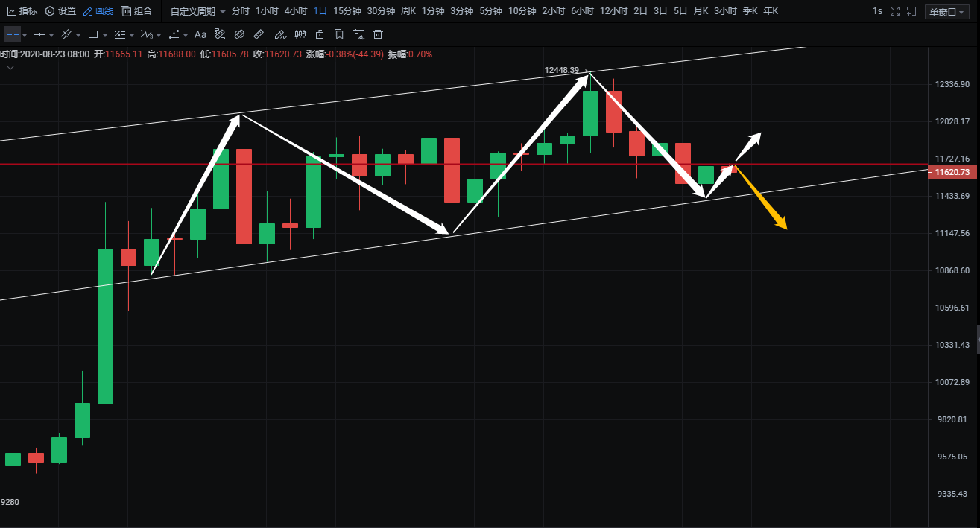Toggle the 画线 drawing toolbar

98,11
